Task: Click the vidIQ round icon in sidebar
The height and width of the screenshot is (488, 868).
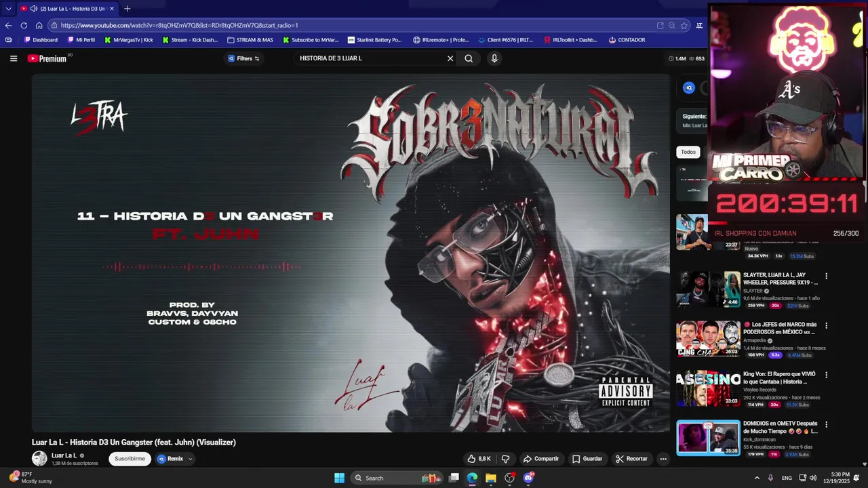Action: point(689,87)
